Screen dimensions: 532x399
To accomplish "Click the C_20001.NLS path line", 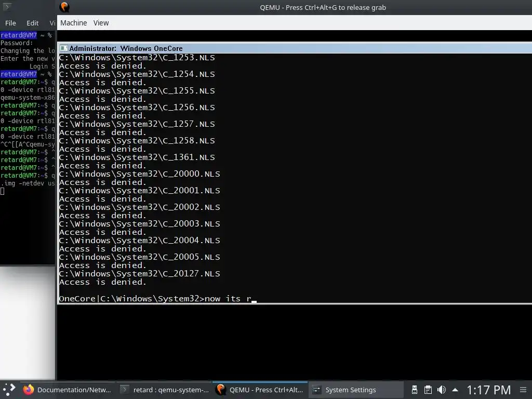I will tap(139, 190).
